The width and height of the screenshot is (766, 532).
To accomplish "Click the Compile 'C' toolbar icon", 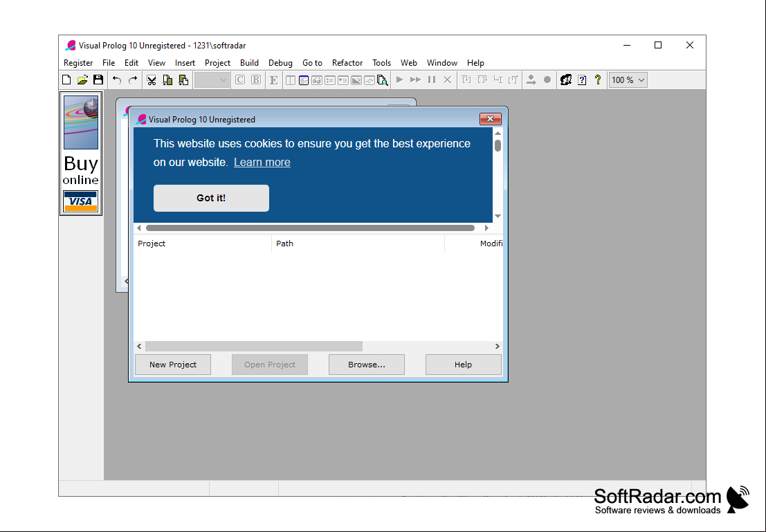I will pyautogui.click(x=240, y=80).
